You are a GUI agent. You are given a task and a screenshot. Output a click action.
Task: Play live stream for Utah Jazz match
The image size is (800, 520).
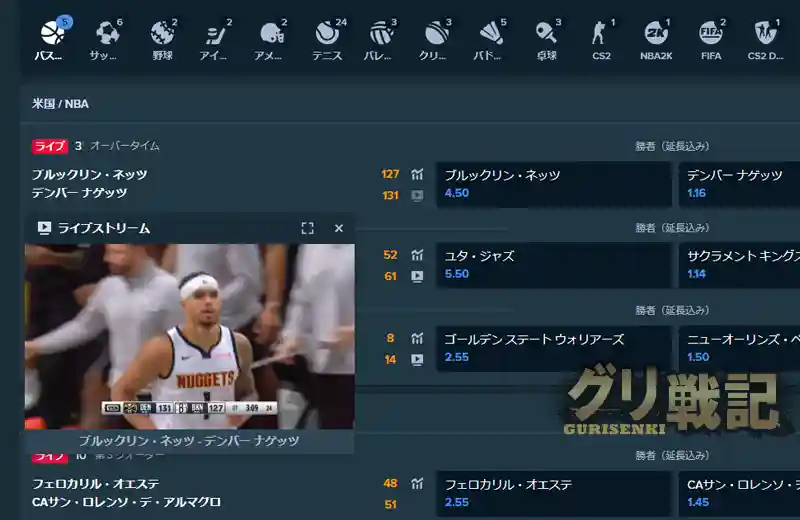click(417, 276)
